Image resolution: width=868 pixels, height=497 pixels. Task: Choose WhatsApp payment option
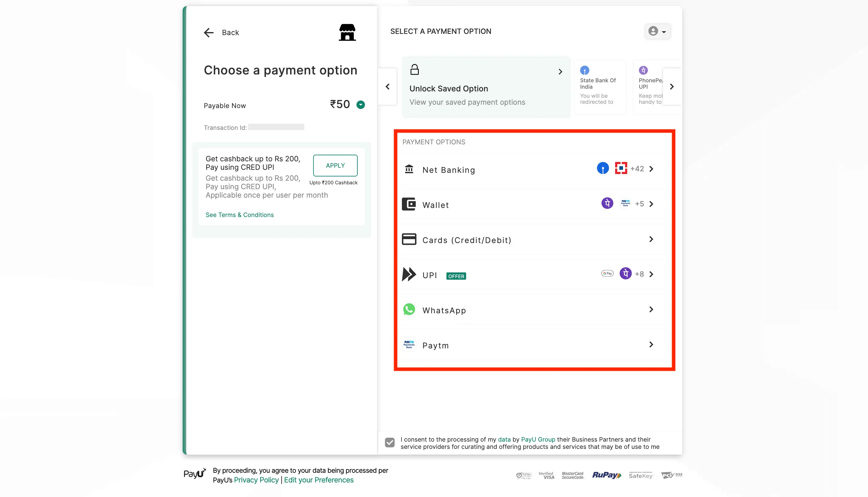pyautogui.click(x=531, y=310)
